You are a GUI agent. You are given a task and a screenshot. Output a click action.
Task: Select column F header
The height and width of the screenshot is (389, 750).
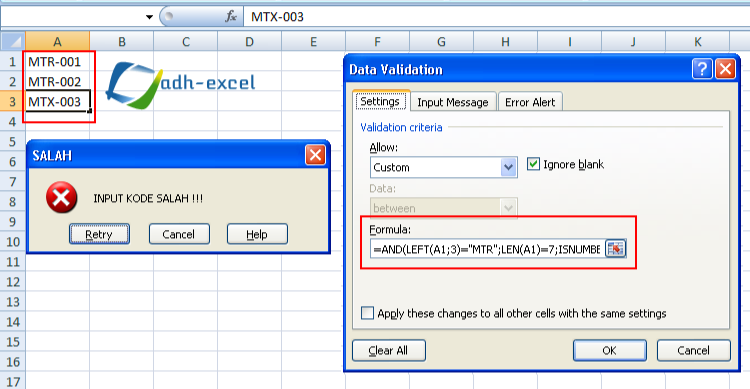tap(377, 42)
